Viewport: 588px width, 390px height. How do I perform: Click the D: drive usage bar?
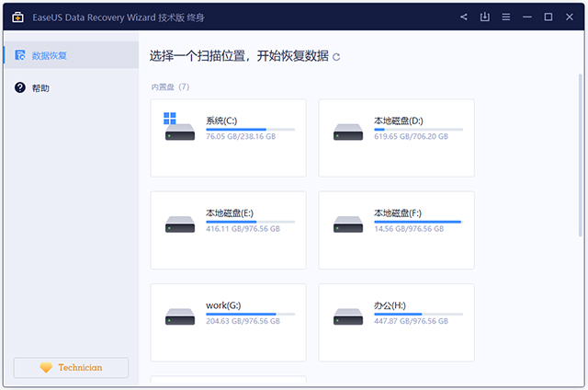(x=419, y=130)
